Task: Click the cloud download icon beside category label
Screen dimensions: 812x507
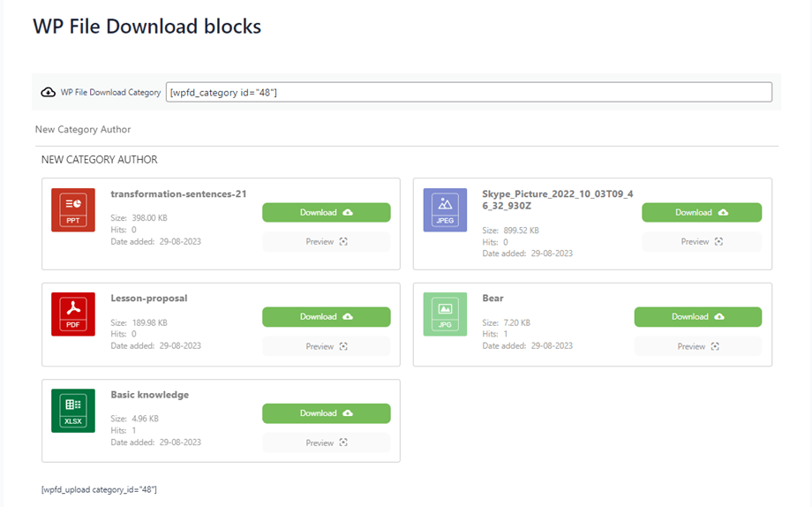Action: click(49, 93)
